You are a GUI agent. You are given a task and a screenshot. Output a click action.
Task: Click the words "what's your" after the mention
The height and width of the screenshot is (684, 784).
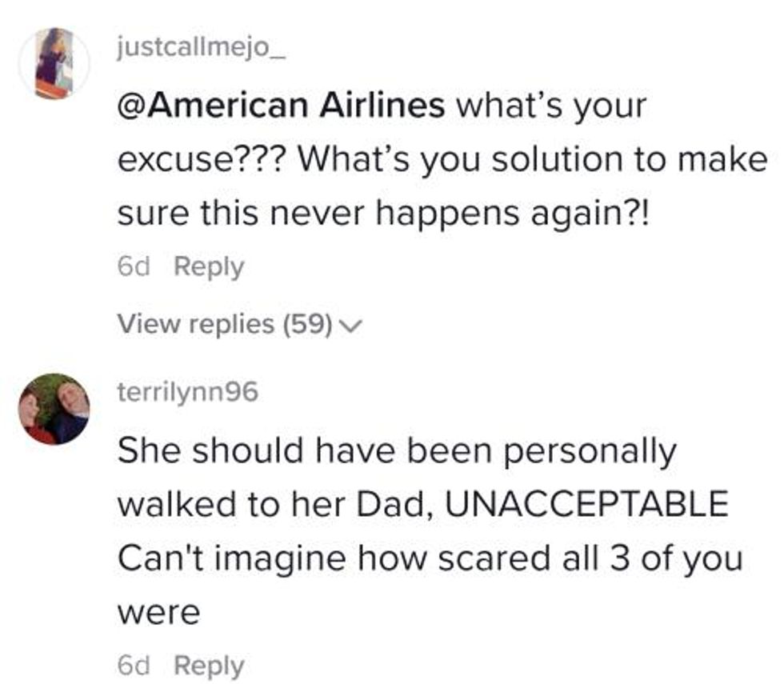click(551, 106)
